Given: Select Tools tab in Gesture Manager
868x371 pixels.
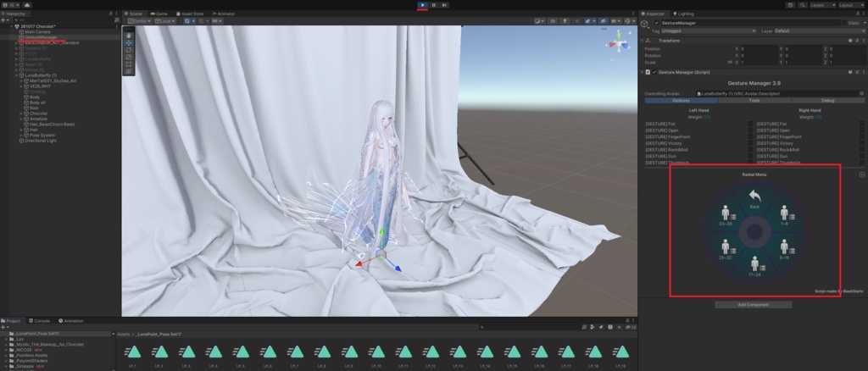Looking at the screenshot, I should pos(754,101).
